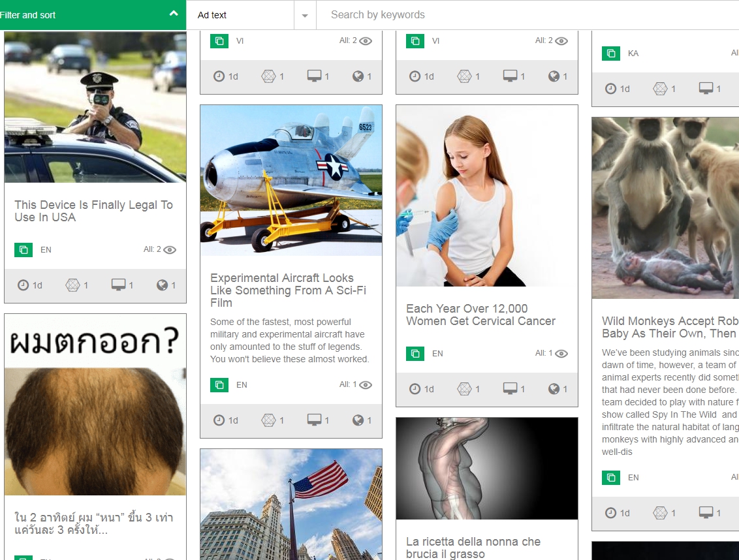Click the globe icon on the Experimental Aircraft ad

tap(358, 420)
